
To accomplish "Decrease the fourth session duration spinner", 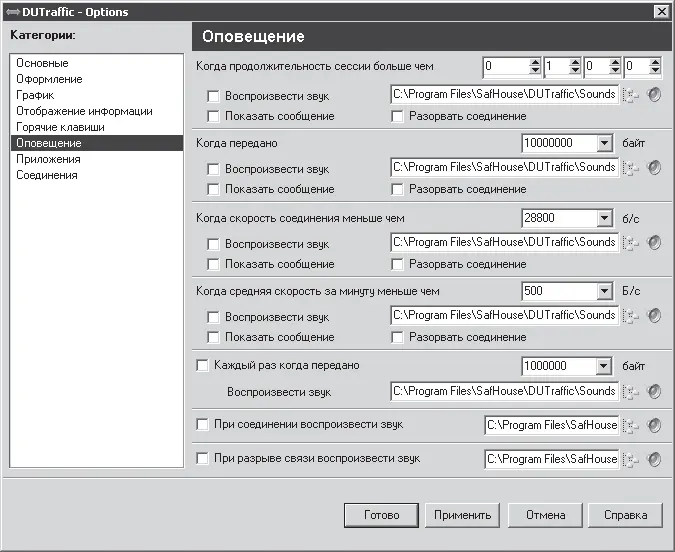I will tap(655, 71).
